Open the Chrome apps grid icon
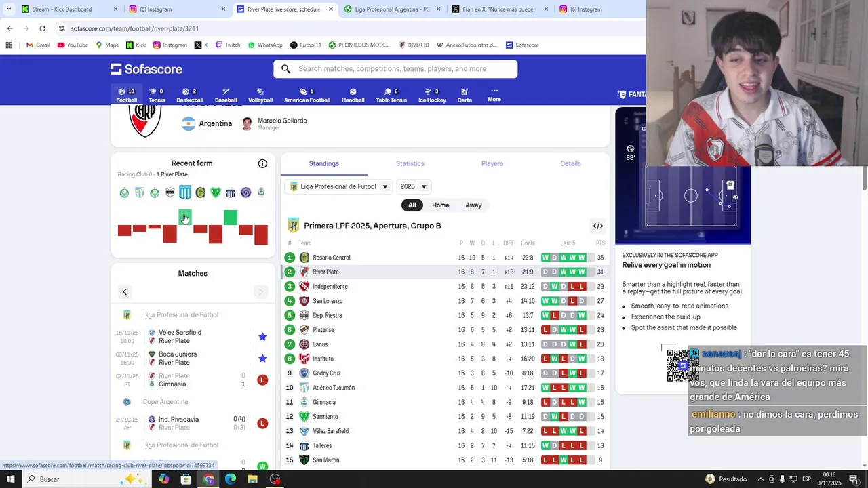 tap(9, 45)
